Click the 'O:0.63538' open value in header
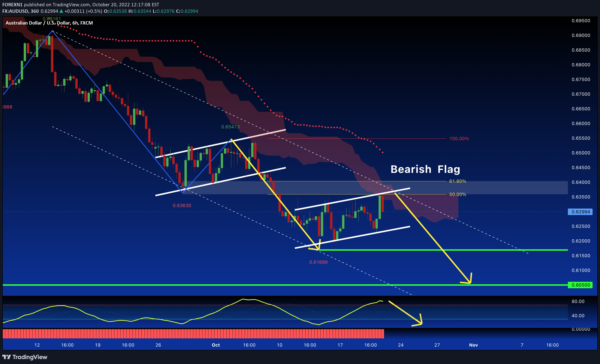600x364 pixels. pos(115,11)
